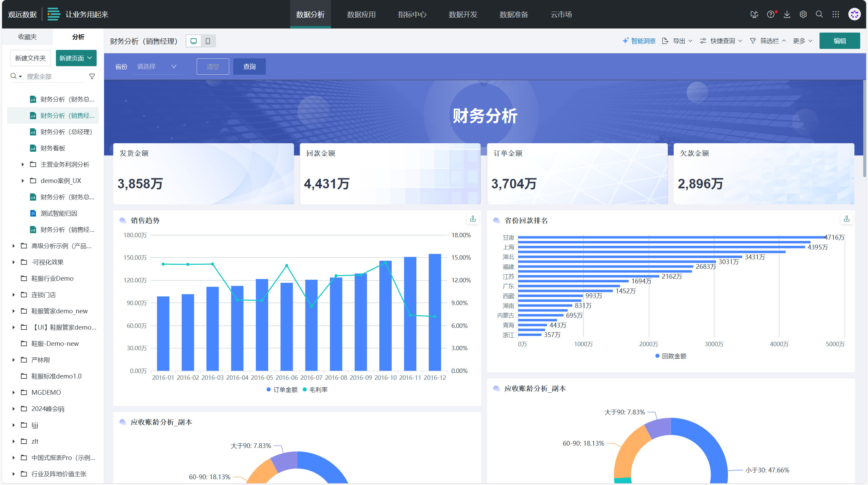The image size is (868, 485).
Task: Click the filter funnel icon beside search
Action: pos(92,76)
